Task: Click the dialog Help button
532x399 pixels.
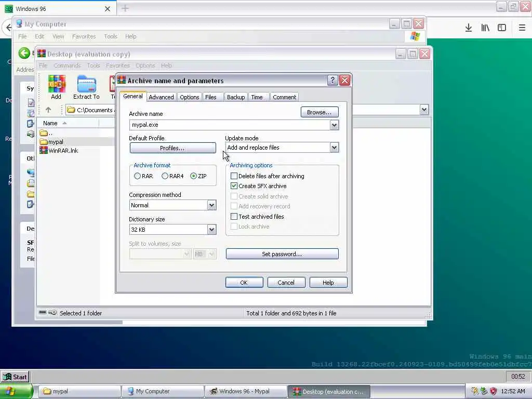Action: (328, 282)
